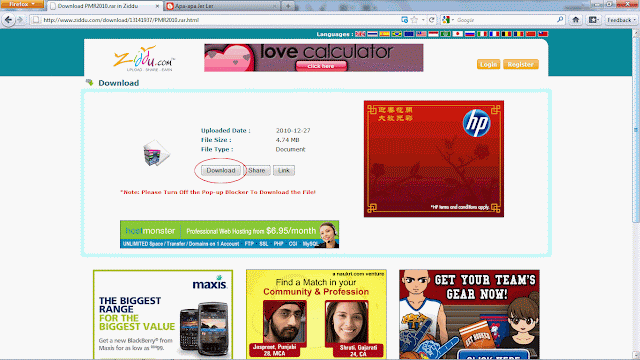The width and height of the screenshot is (640, 360).
Task: Go back using the browser back arrow
Action: tap(8, 20)
